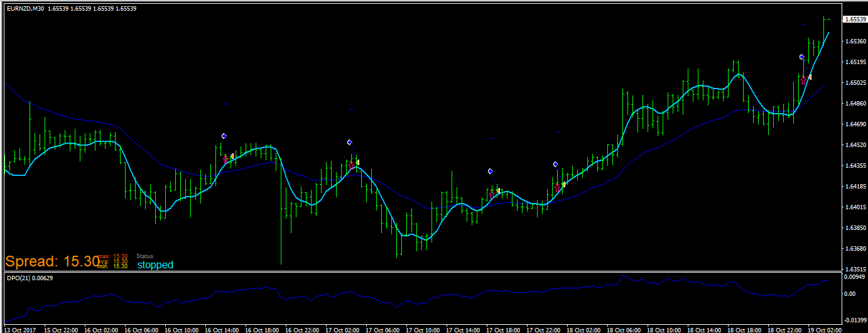Select the blue trade arrow near 17 Oct 18:00
Screen dimensions: 868x333
tap(491, 171)
